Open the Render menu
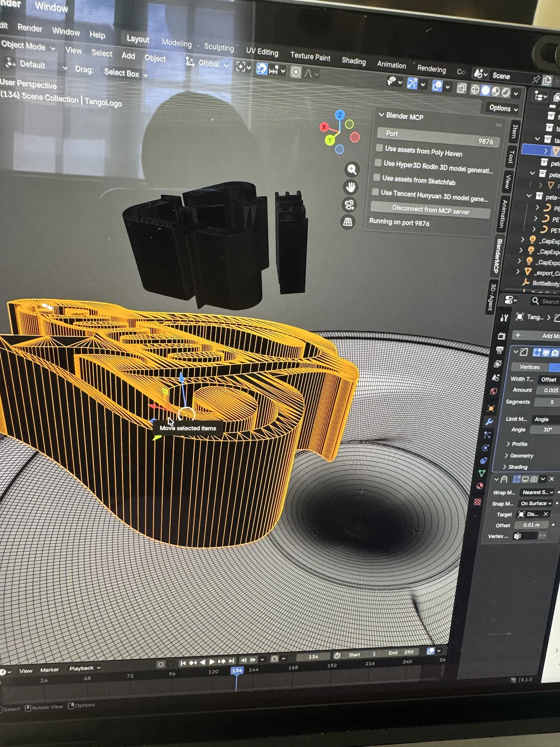 coord(29,28)
